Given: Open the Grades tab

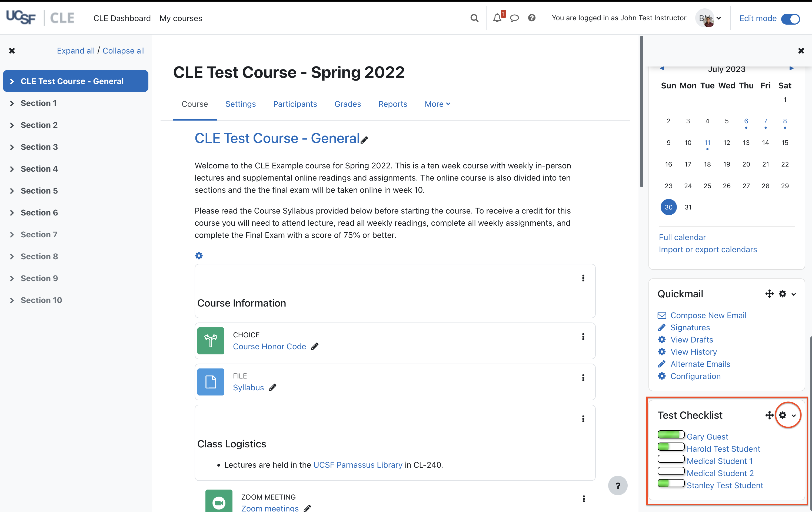Looking at the screenshot, I should tap(347, 104).
